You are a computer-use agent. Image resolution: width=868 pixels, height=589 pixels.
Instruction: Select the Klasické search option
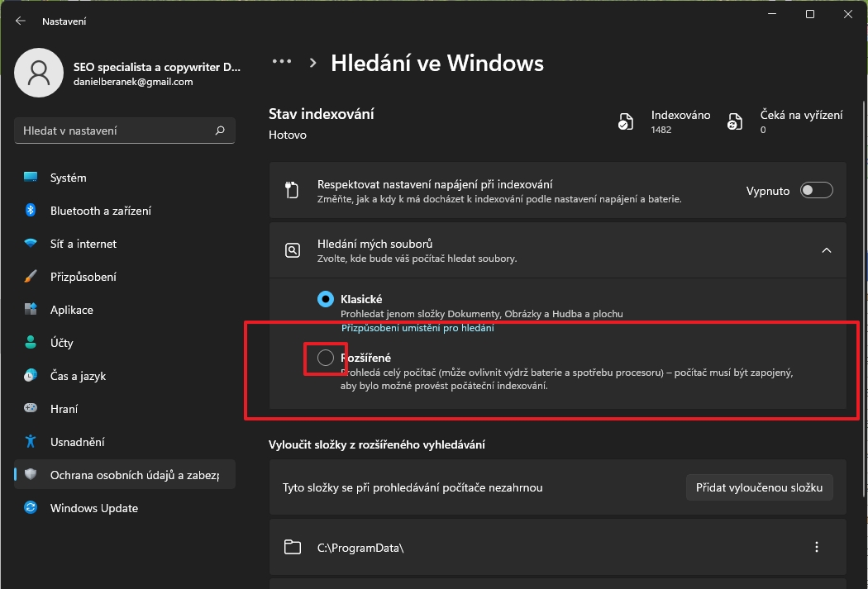click(x=325, y=299)
